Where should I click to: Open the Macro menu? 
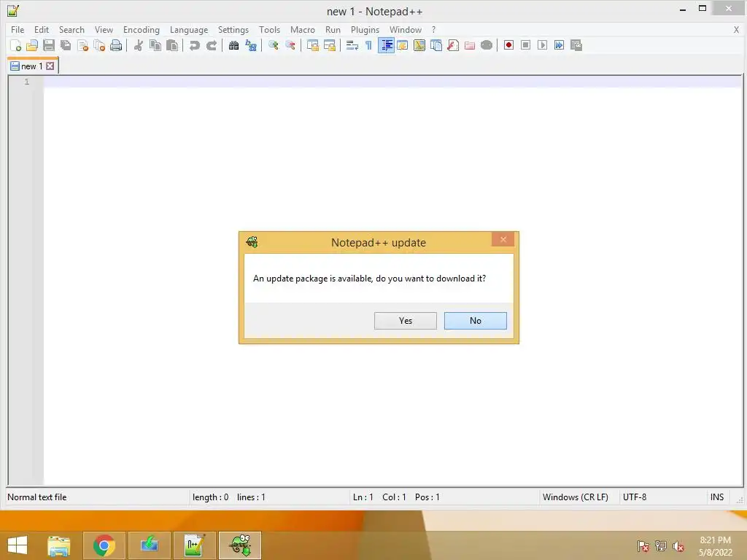(303, 29)
